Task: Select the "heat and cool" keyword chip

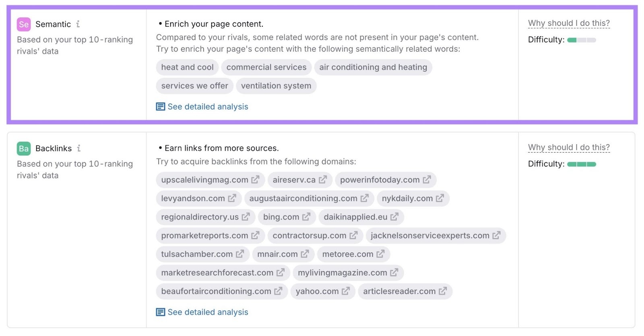Action: [187, 67]
